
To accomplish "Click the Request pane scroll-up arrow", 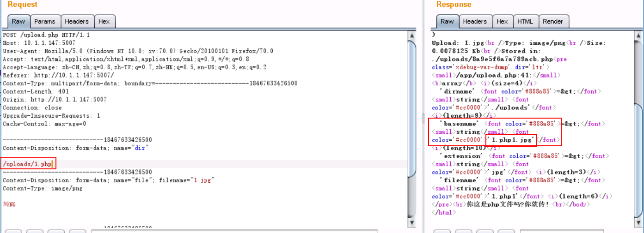I will [x=412, y=35].
